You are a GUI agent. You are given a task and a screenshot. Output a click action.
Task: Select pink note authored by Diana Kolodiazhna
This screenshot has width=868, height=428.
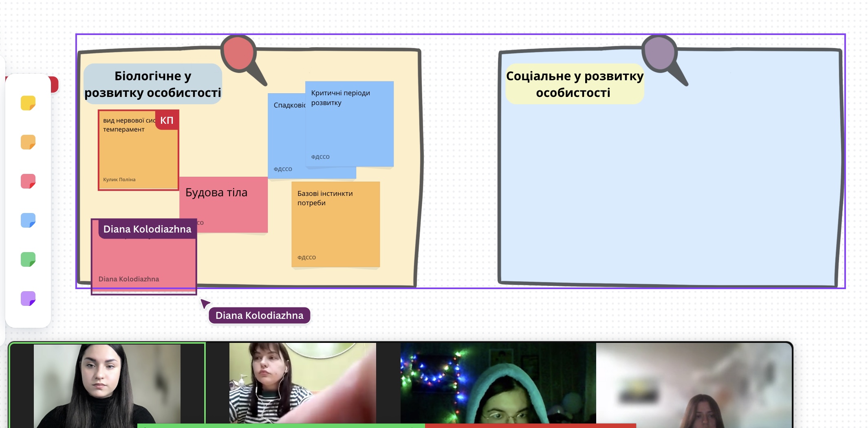pos(143,261)
